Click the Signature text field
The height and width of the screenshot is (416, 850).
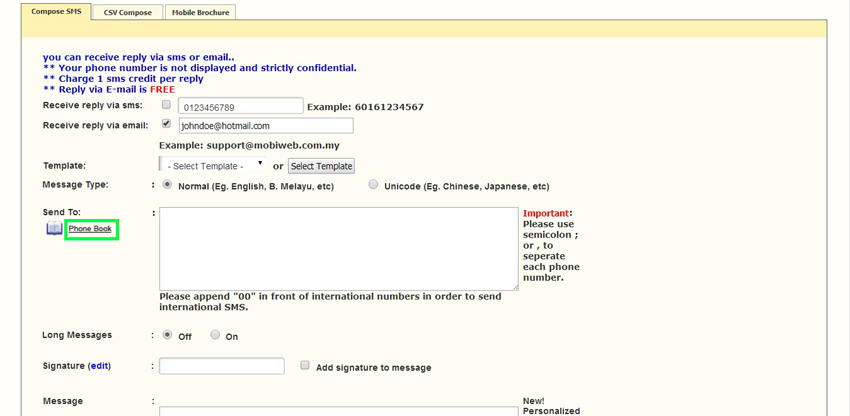point(222,366)
